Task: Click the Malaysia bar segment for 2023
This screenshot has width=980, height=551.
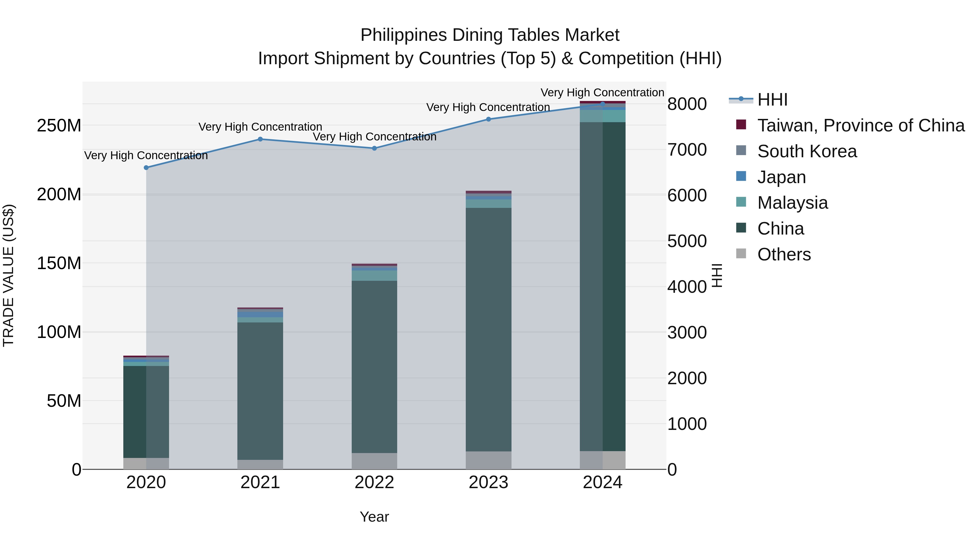Action: pos(488,204)
